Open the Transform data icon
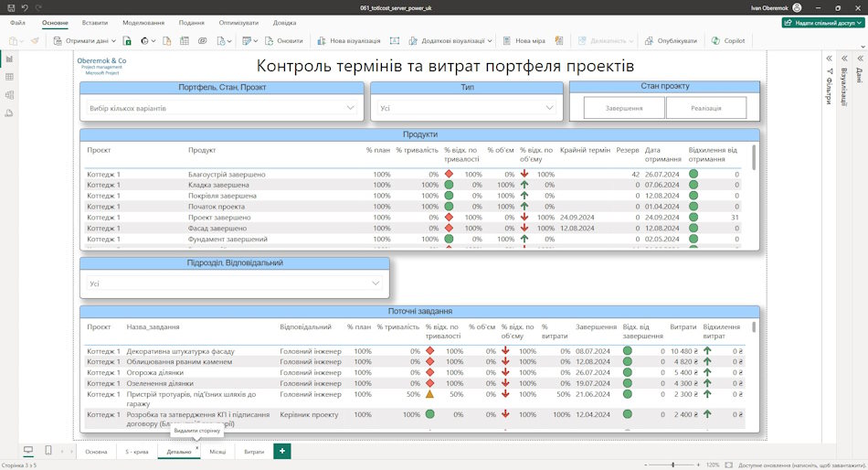 [249, 40]
